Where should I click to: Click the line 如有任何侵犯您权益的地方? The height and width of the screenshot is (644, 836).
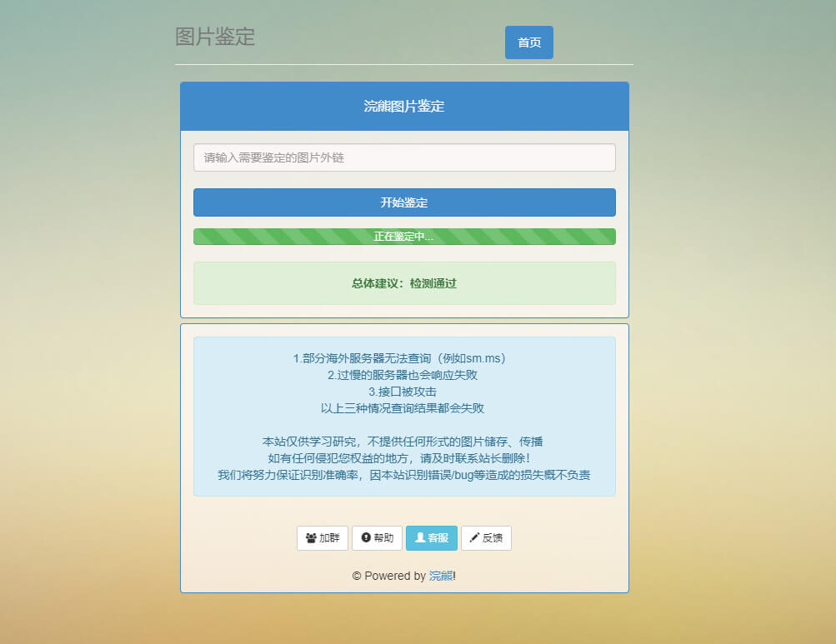pyautogui.click(x=398, y=458)
